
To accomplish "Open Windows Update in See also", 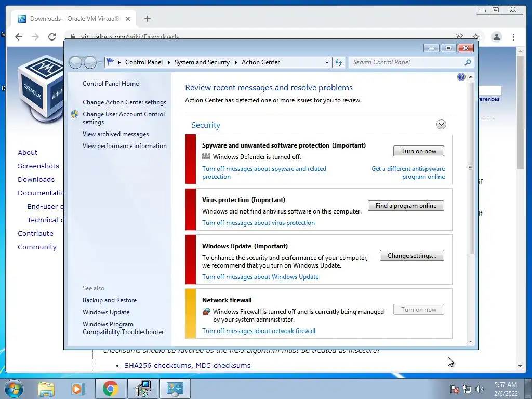I will coord(106,312).
